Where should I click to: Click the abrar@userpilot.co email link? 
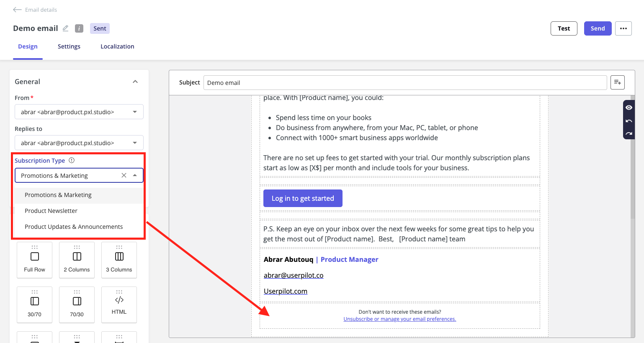(x=294, y=275)
